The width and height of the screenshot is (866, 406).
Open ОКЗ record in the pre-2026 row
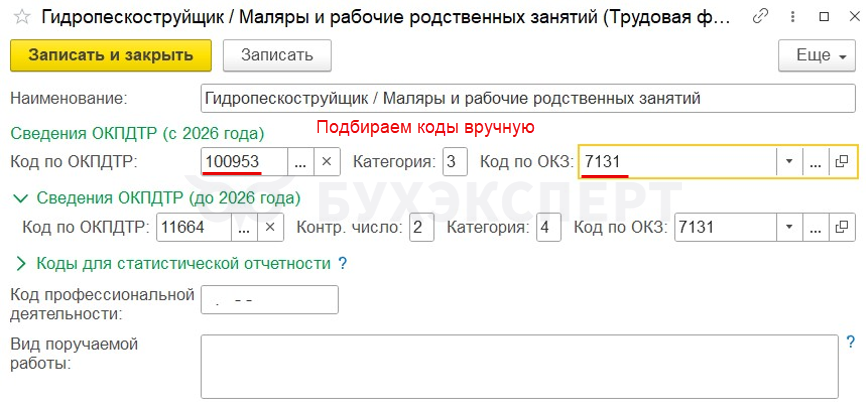click(842, 228)
